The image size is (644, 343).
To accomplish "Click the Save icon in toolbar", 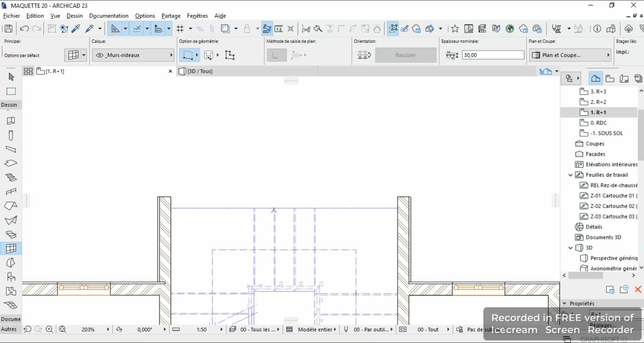I will (x=8, y=29).
